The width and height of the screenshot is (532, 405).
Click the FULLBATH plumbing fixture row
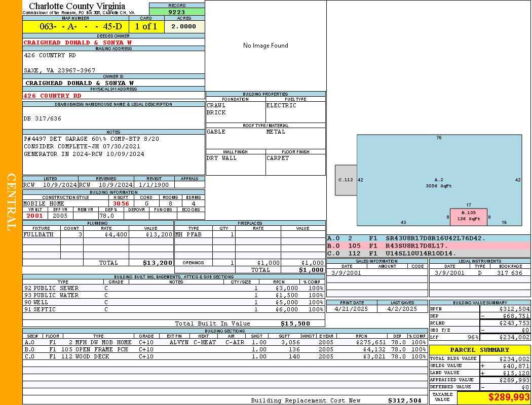(x=98, y=234)
